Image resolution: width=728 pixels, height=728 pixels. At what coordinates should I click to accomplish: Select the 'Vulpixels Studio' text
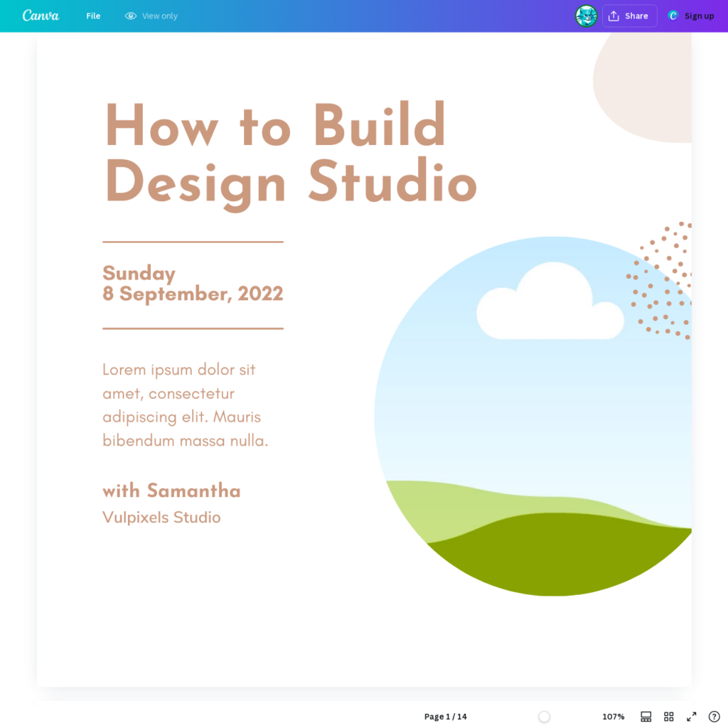(x=161, y=518)
